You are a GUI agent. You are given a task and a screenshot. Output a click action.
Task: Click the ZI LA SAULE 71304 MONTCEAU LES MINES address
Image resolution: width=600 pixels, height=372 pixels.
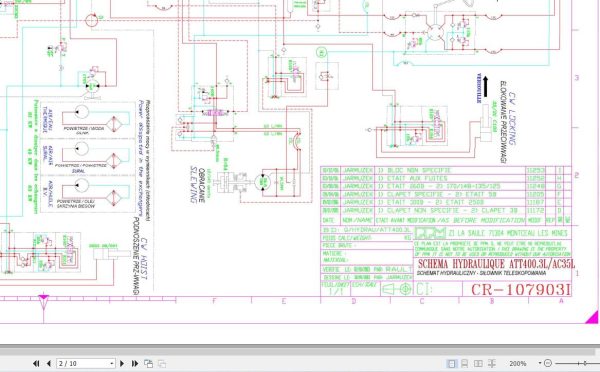point(508,233)
